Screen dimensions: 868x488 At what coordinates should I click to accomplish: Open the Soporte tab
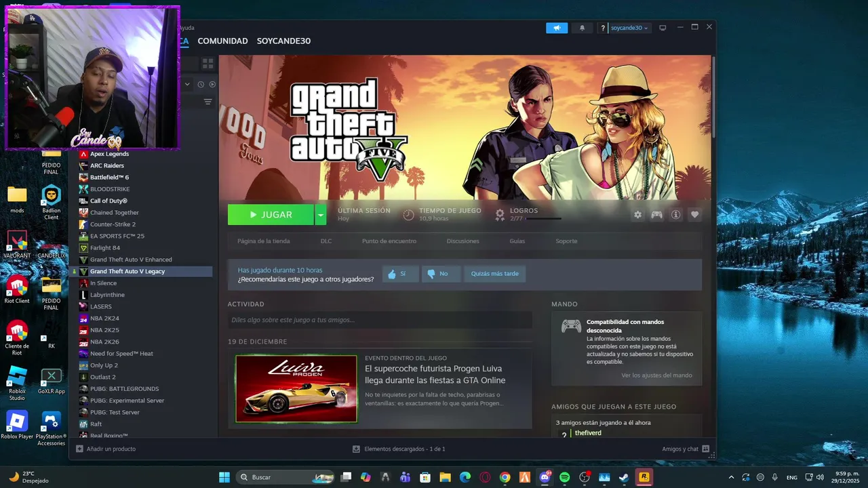pos(566,241)
